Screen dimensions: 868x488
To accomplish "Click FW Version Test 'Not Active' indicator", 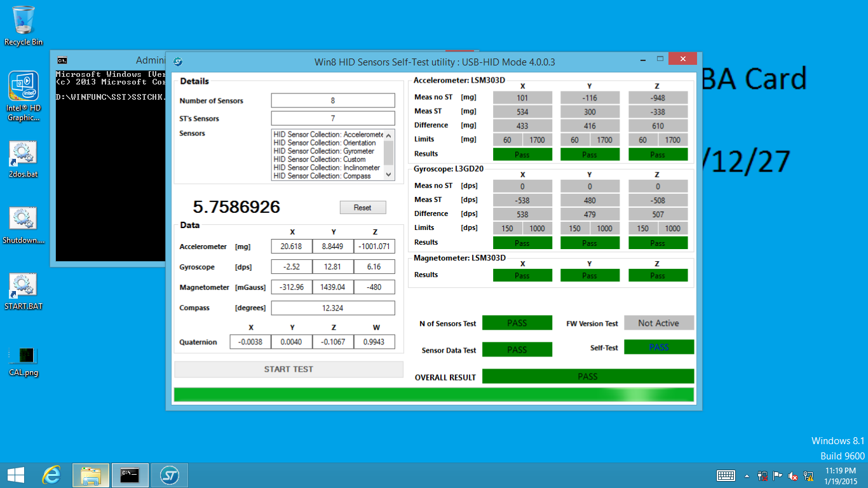I will point(659,323).
